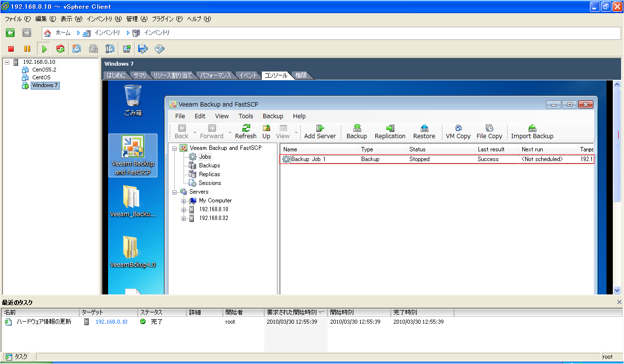Open the vSphere インベントリ menu
Image resolution: width=624 pixels, height=364 pixels.
[104, 19]
